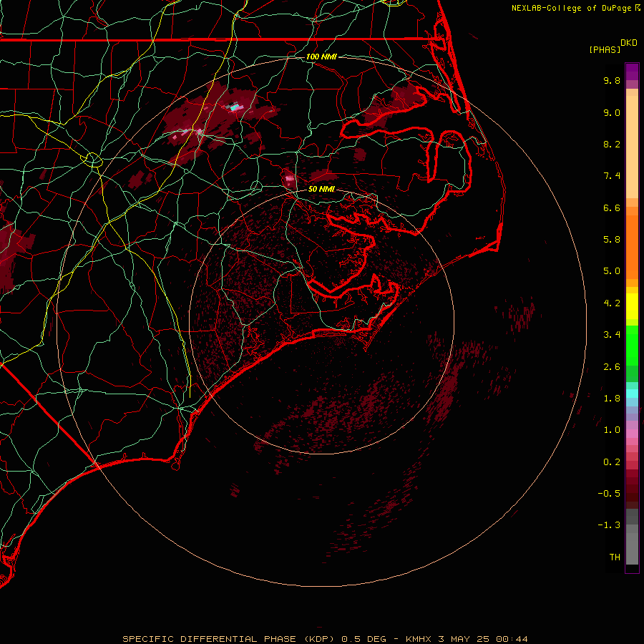Click the 100 NMI range ring label
644x644 pixels.
point(321,57)
